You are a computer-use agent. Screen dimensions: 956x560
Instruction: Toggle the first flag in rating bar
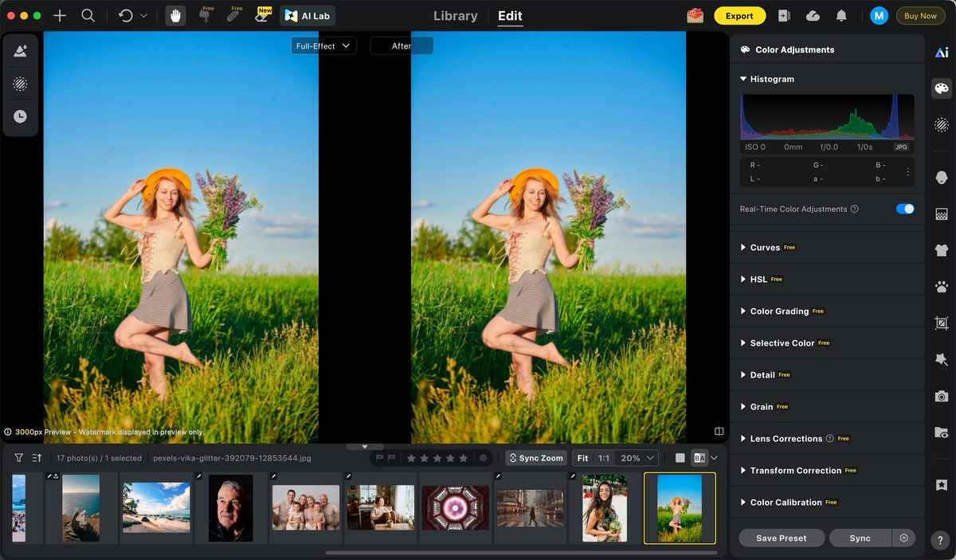click(379, 458)
